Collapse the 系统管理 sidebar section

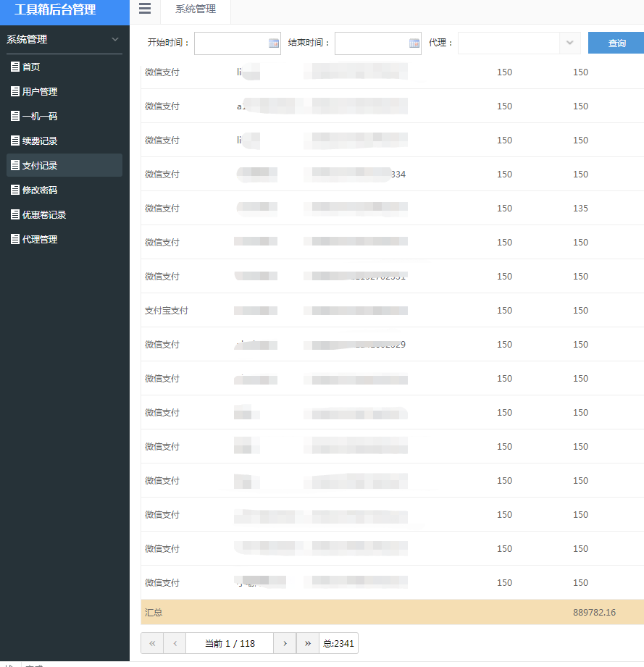[115, 39]
